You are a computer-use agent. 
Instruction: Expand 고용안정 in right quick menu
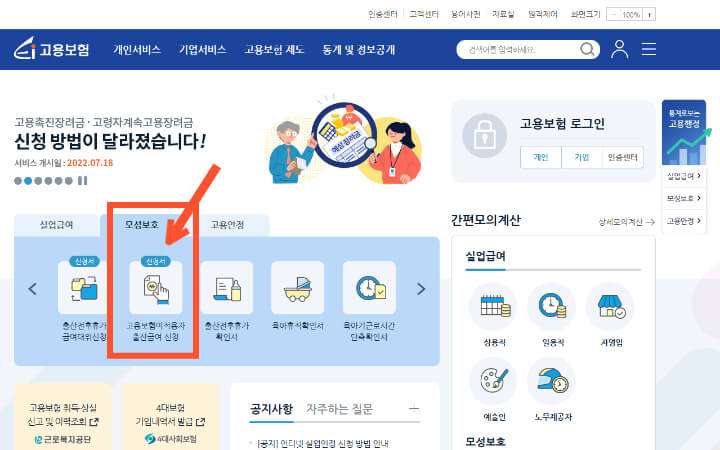tap(684, 221)
